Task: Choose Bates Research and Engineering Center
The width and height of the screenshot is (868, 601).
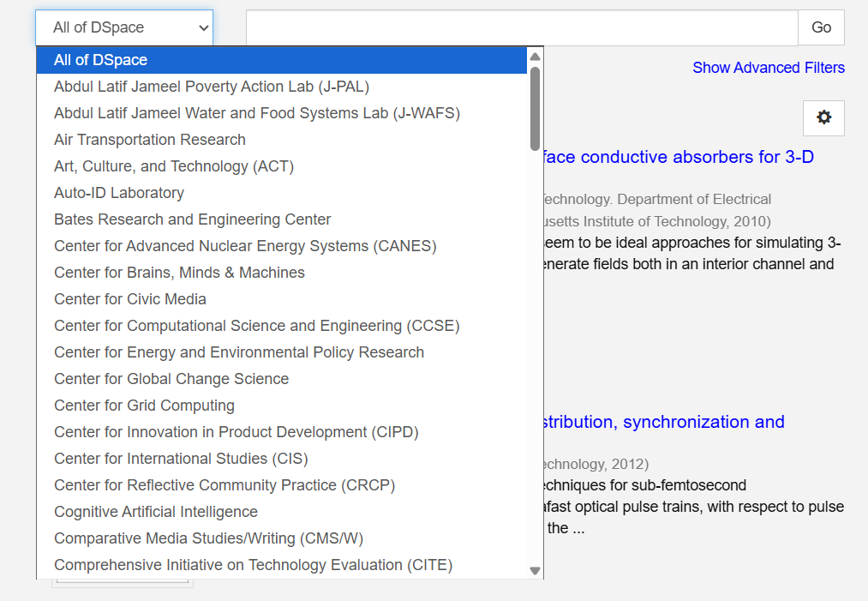Action: [193, 219]
